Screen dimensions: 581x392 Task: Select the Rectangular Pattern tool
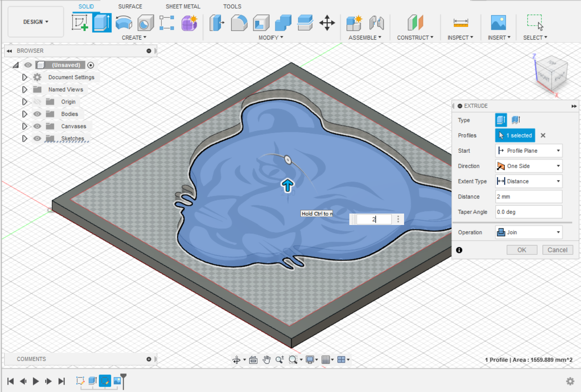click(x=167, y=22)
